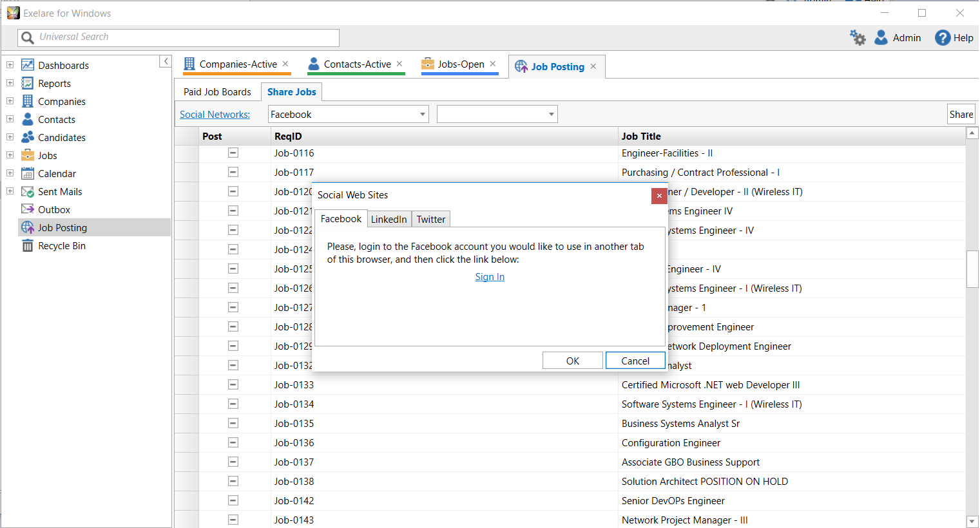Viewport: 980px width, 528px height.
Task: Open the Calendar icon in sidebar
Action: coord(28,173)
